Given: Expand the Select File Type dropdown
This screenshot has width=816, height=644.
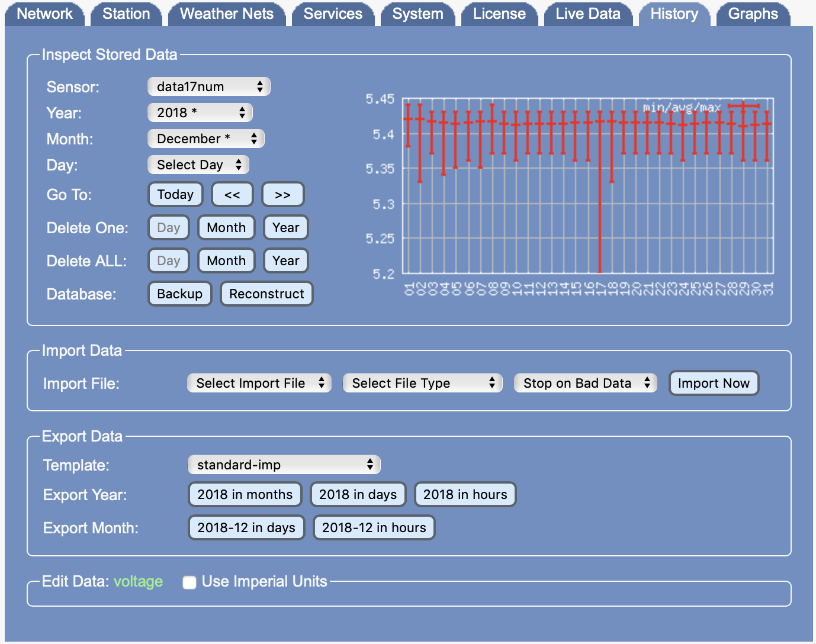Looking at the screenshot, I should pos(423,383).
